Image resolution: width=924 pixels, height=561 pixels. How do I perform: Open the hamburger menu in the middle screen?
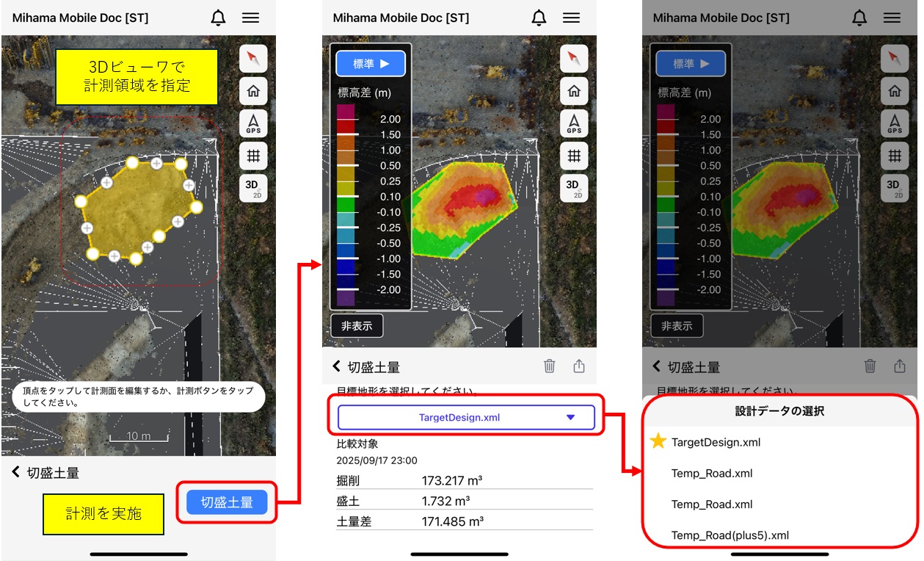coord(570,18)
